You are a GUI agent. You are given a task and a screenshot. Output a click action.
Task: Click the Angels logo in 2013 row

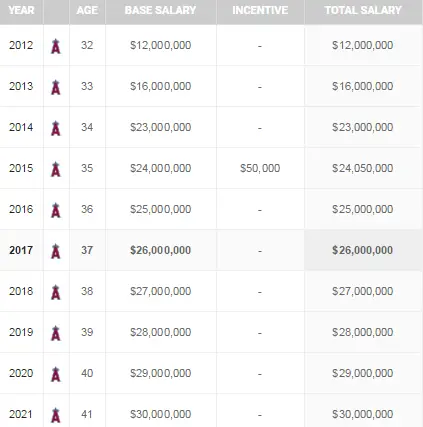pos(56,87)
